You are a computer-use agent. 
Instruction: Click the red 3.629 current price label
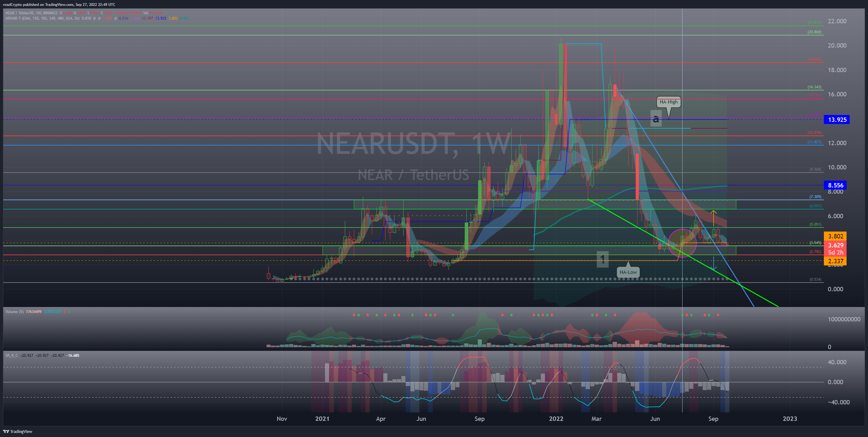click(x=835, y=246)
